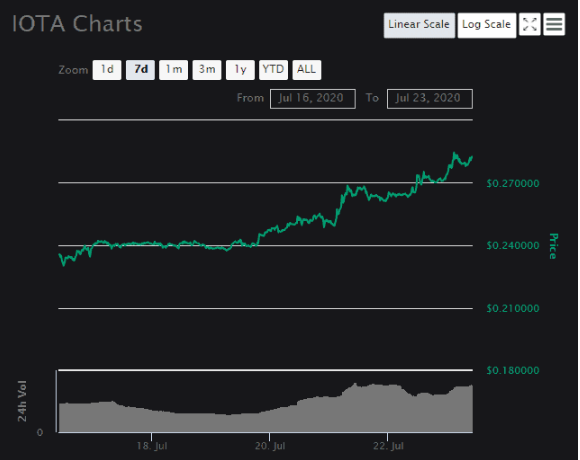Open the chart hamburger menu icon
Screen dimensions: 580x460
click(x=554, y=24)
